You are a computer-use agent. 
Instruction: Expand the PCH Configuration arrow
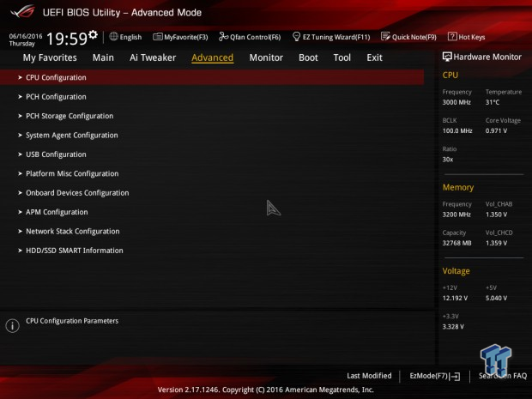coord(20,97)
